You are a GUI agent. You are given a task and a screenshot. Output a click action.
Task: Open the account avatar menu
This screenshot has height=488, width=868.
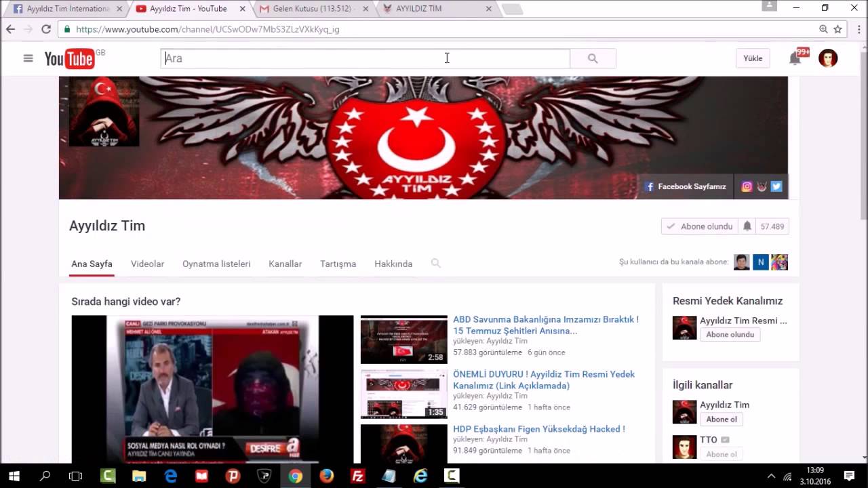point(828,58)
